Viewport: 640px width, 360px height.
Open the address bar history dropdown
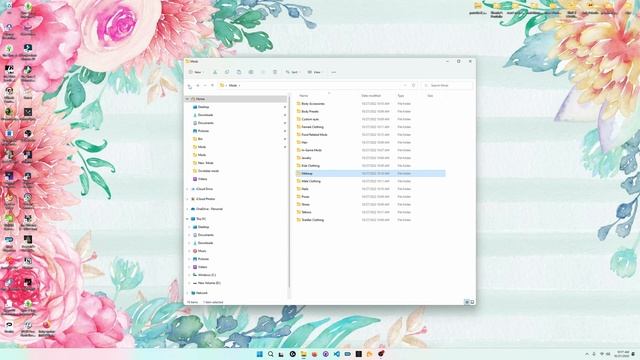click(x=405, y=86)
